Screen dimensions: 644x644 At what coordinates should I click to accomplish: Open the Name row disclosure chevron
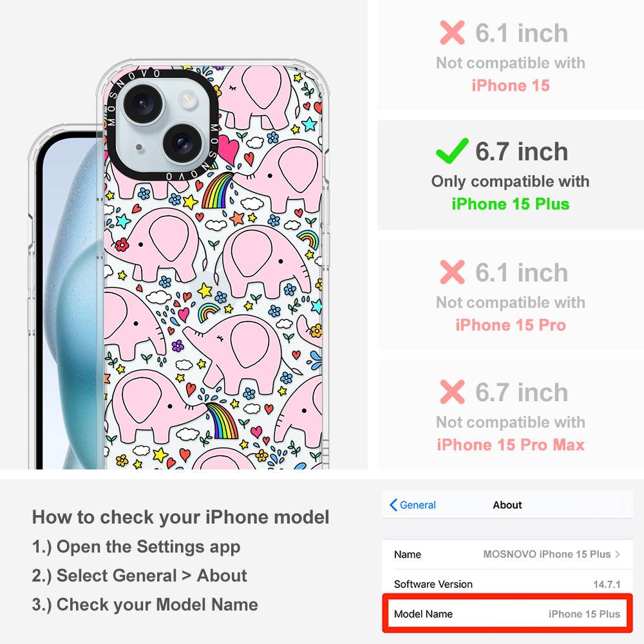(618, 554)
